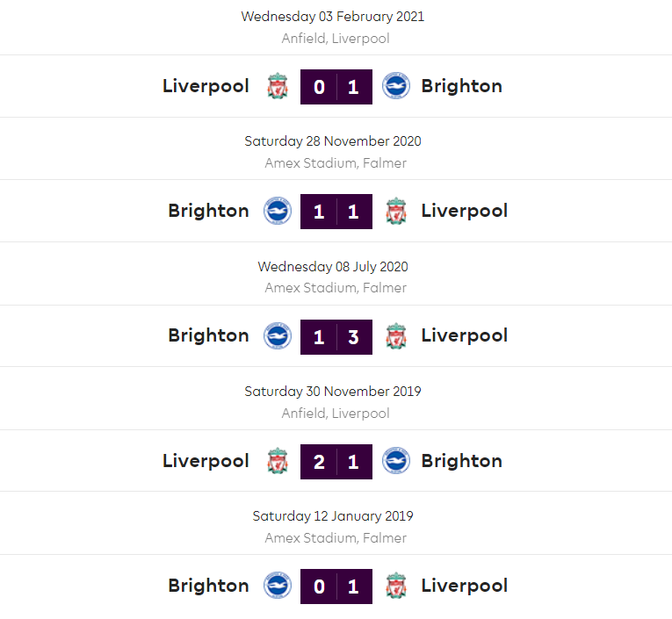The height and width of the screenshot is (619, 672).
Task: Open the 2-1 score from 30 November 2019
Action: pos(336,462)
